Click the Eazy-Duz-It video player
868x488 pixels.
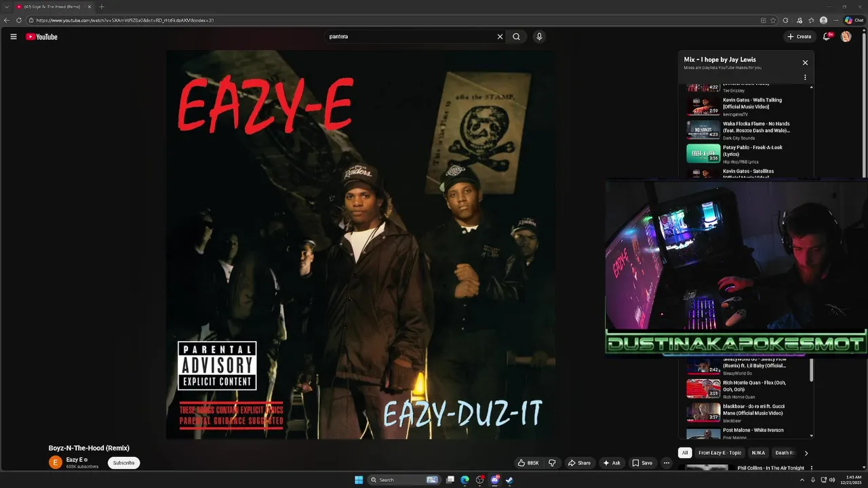361,245
